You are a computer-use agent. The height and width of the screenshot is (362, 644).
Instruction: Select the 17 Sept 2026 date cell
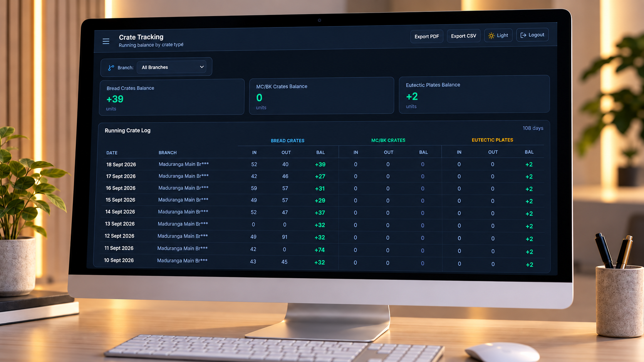[x=121, y=176]
